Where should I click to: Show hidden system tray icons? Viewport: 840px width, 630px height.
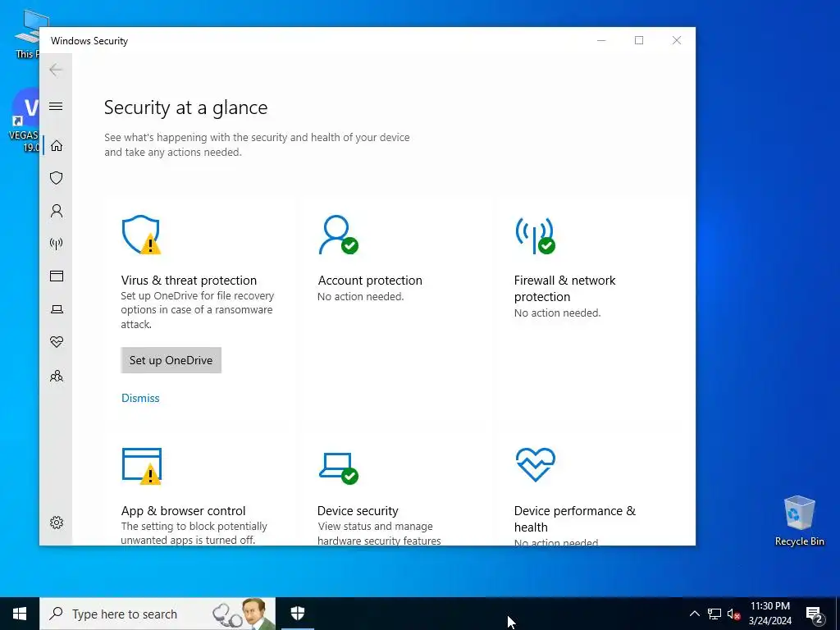694,614
